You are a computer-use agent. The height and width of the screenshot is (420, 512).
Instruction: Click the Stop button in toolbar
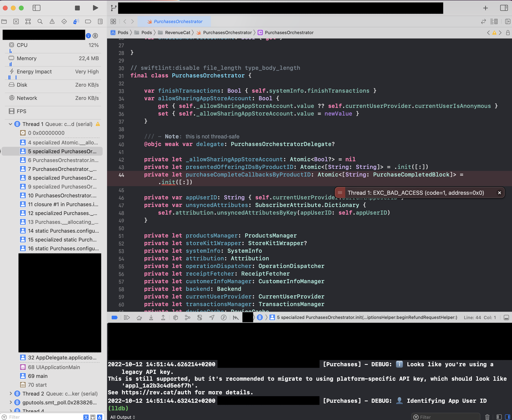tap(77, 8)
